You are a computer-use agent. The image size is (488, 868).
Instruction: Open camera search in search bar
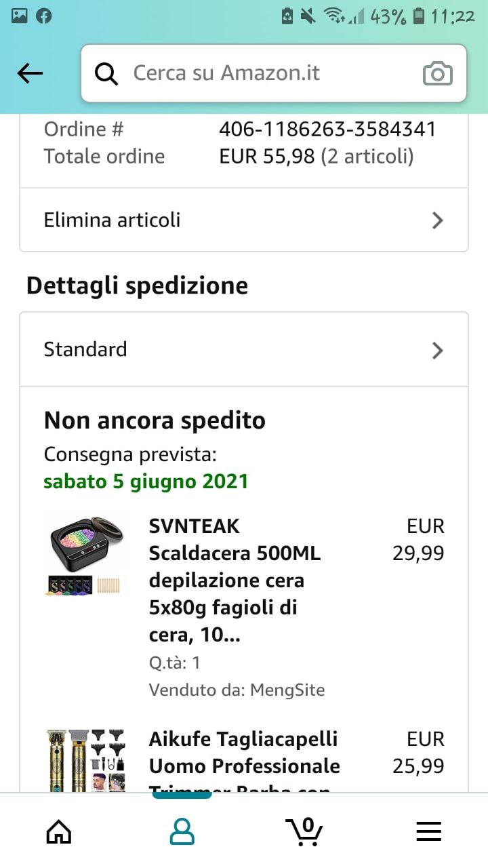click(x=437, y=73)
